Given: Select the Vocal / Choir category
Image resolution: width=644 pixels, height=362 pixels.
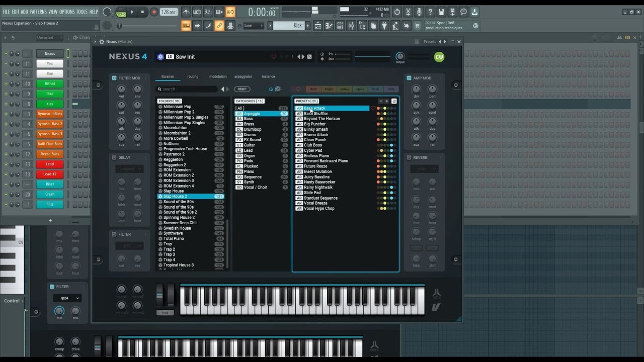Looking at the screenshot, I should (x=261, y=187).
